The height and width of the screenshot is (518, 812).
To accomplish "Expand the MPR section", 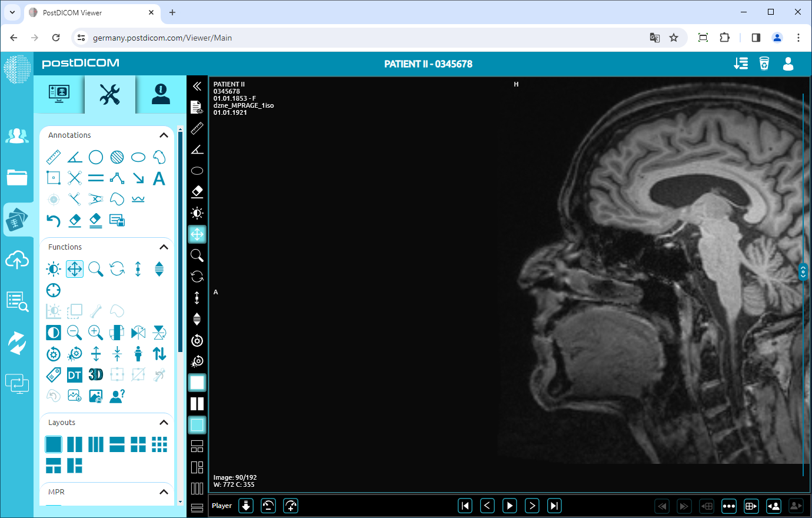I will [164, 492].
